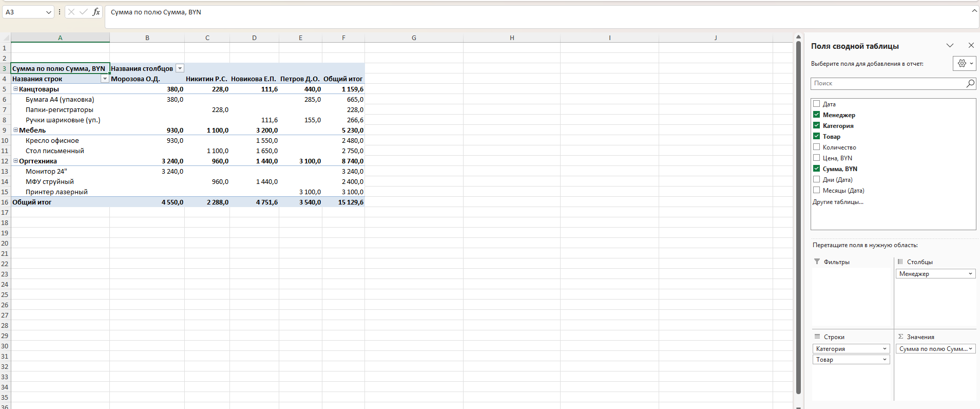Check the Дата field checkbox
This screenshot has height=409, width=980.
point(816,104)
